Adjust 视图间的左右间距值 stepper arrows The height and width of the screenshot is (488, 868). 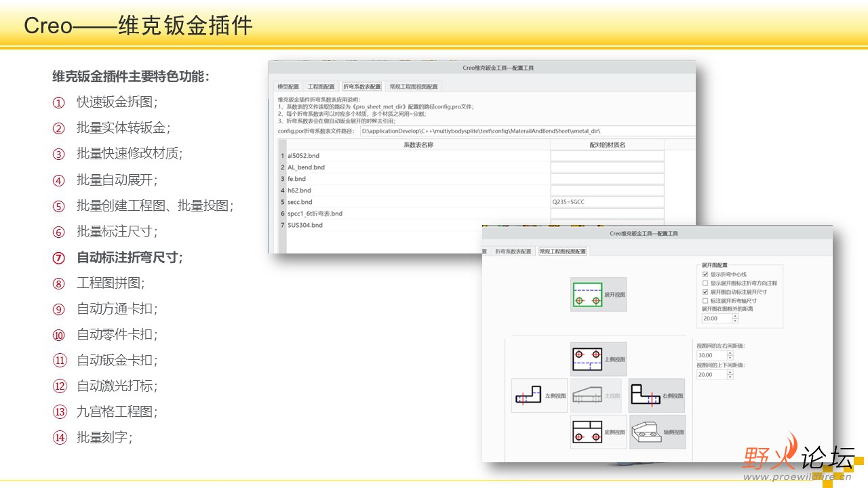[730, 355]
